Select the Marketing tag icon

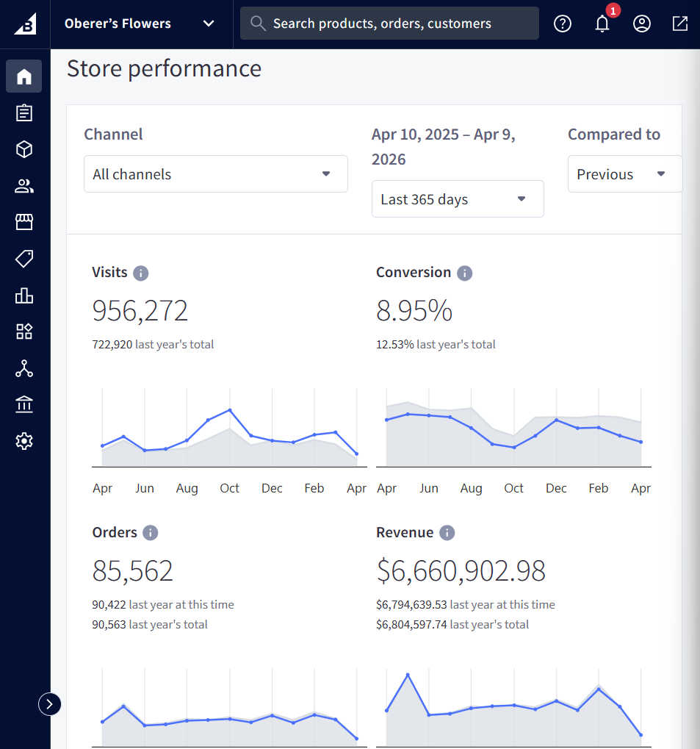(24, 259)
